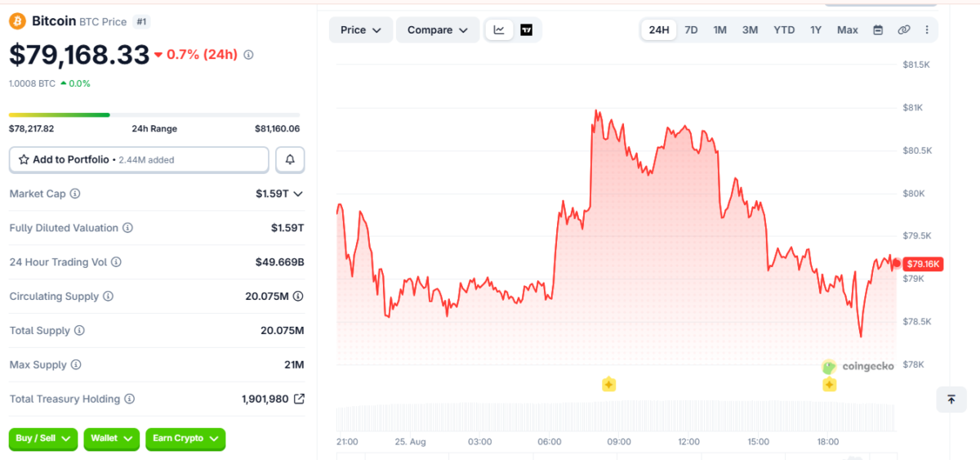Viewport: 980px width, 460px height.
Task: Open the 24h change info icon
Action: (249, 55)
